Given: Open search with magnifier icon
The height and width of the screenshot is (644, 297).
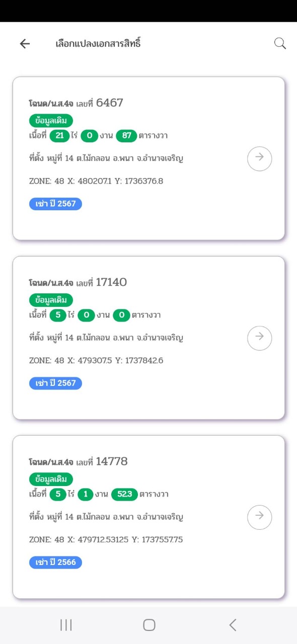Looking at the screenshot, I should coord(280,43).
